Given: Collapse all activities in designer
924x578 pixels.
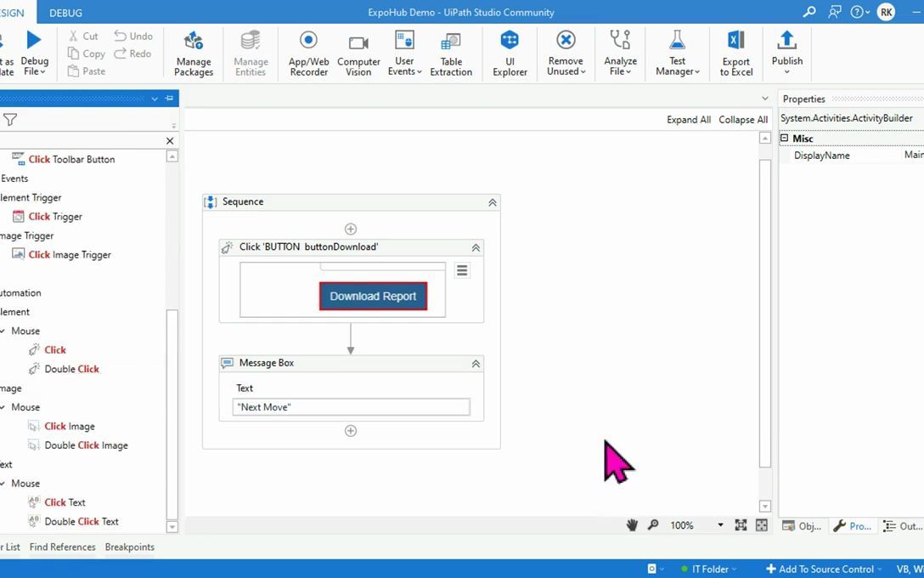Looking at the screenshot, I should click(743, 120).
